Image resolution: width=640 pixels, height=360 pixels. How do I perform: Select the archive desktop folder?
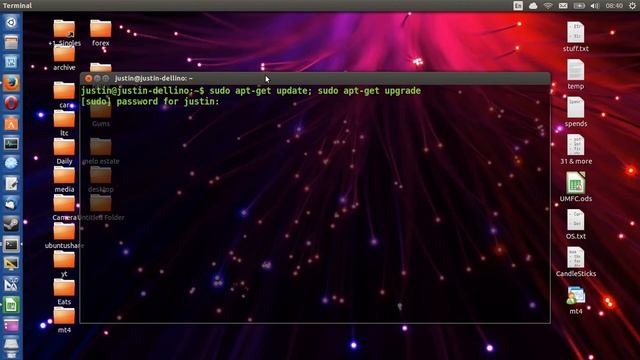click(x=64, y=58)
